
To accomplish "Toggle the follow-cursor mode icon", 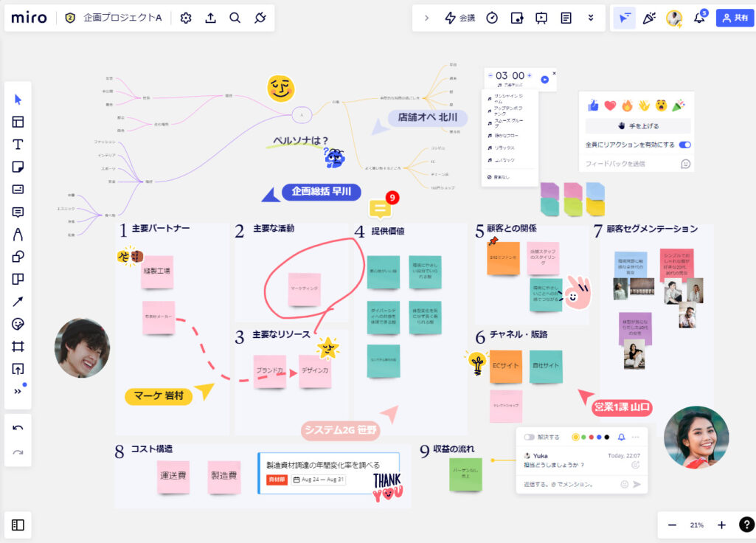I will (625, 17).
